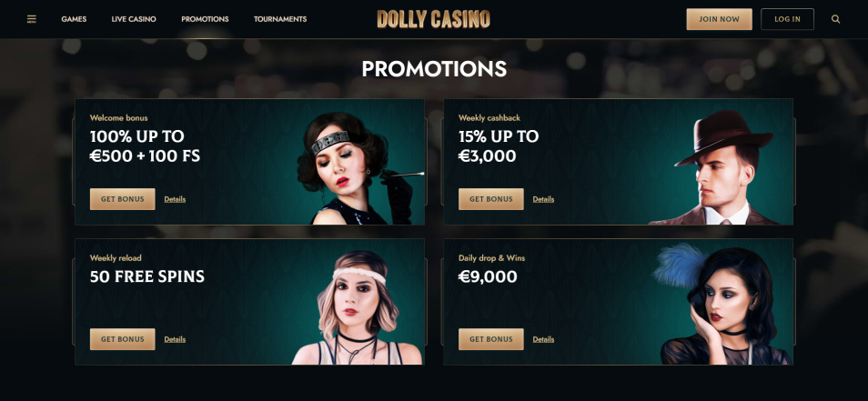Get the Weekly reload bonus
Screen dimensions: 868x401
pos(122,339)
